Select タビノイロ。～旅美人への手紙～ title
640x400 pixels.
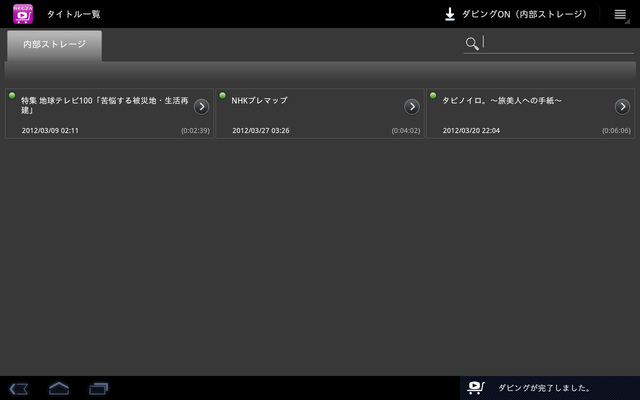[502, 100]
